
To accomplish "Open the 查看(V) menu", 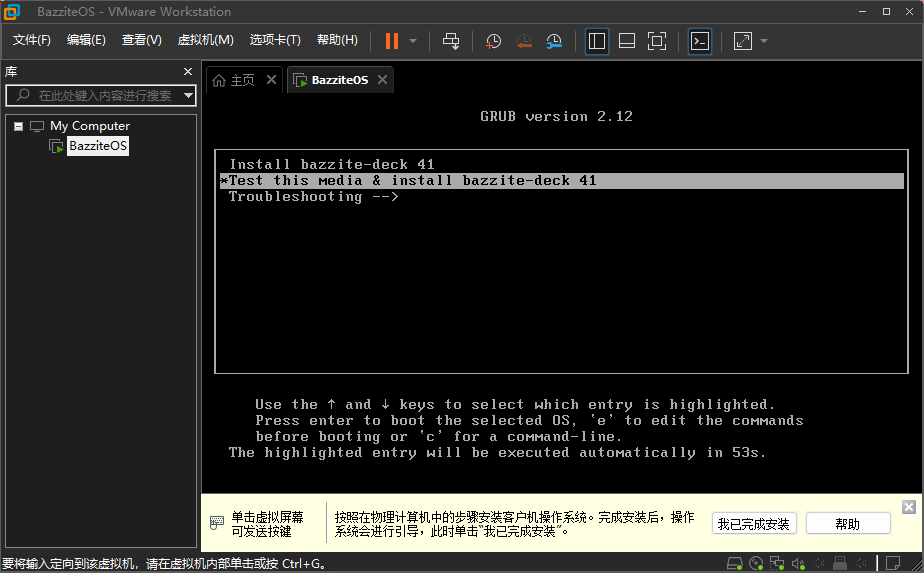I will tap(141, 40).
